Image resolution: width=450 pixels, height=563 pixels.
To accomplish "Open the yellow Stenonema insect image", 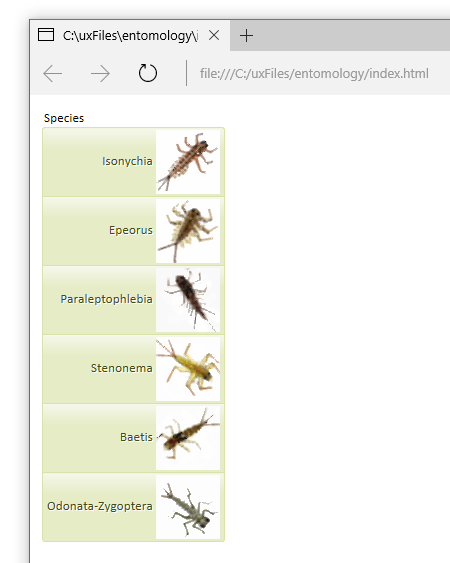I will [188, 369].
